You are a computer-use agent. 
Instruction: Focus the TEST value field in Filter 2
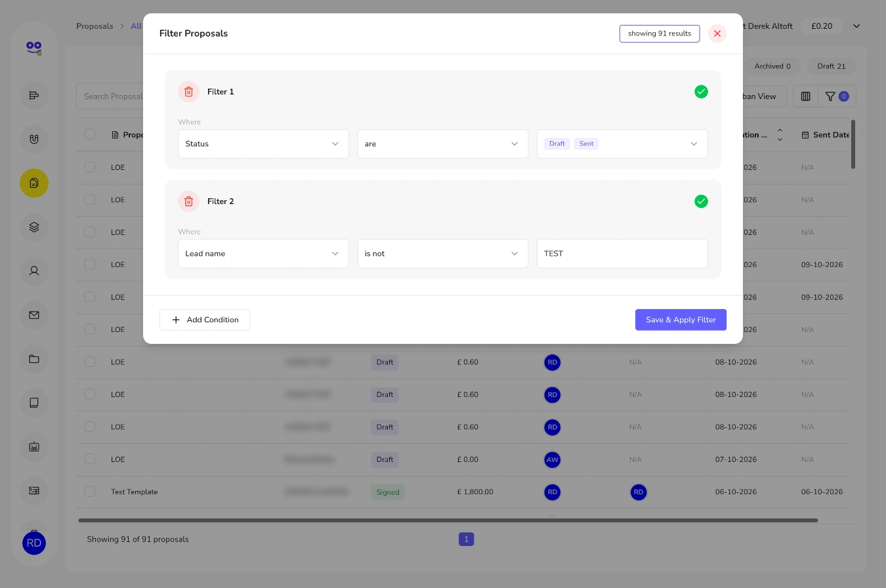(622, 253)
